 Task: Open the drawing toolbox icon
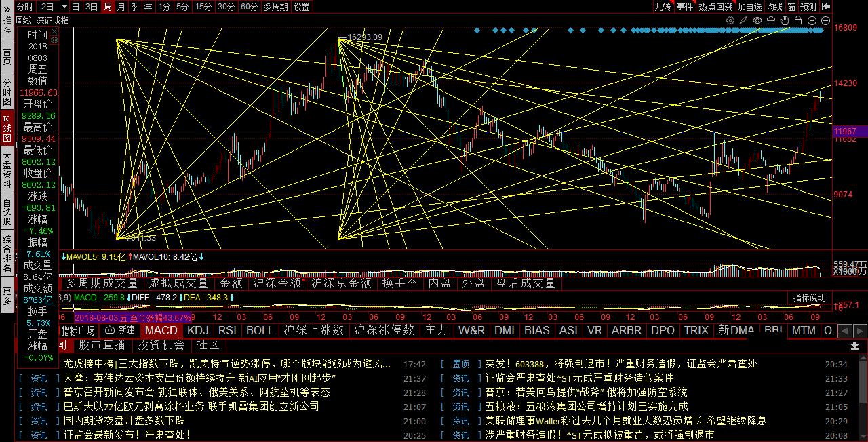(771, 21)
